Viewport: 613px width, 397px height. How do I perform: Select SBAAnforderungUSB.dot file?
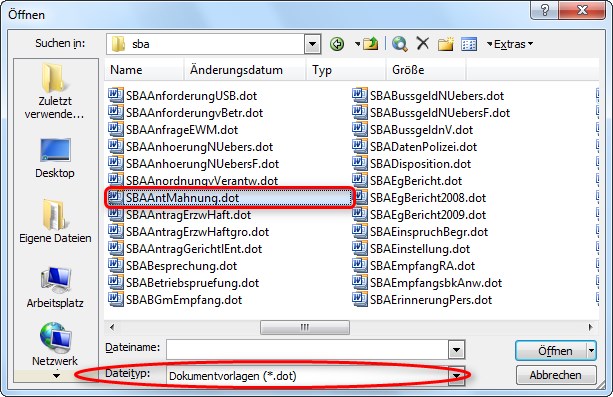click(183, 95)
